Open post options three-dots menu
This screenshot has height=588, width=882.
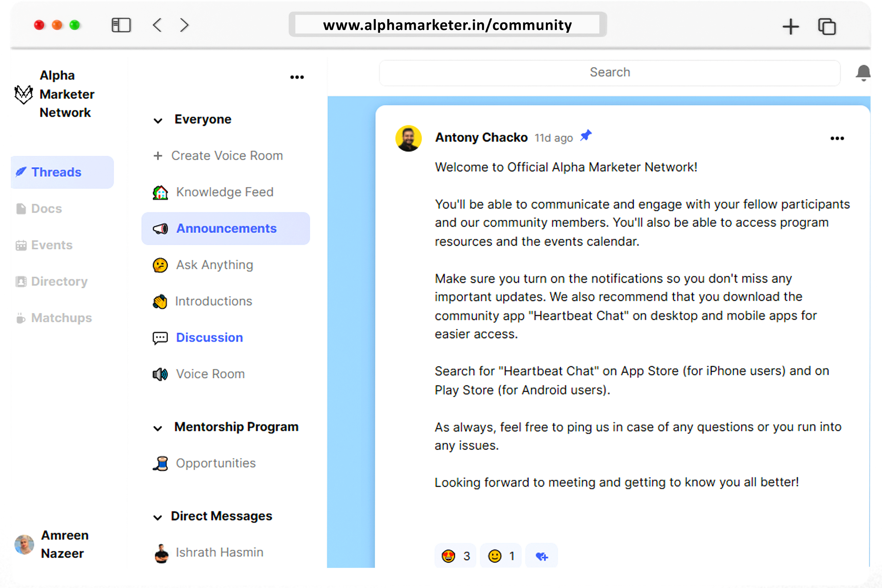click(837, 138)
